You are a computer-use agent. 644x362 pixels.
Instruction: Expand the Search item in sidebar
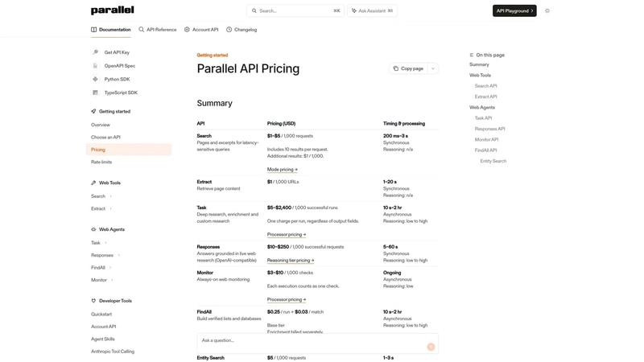(x=111, y=196)
